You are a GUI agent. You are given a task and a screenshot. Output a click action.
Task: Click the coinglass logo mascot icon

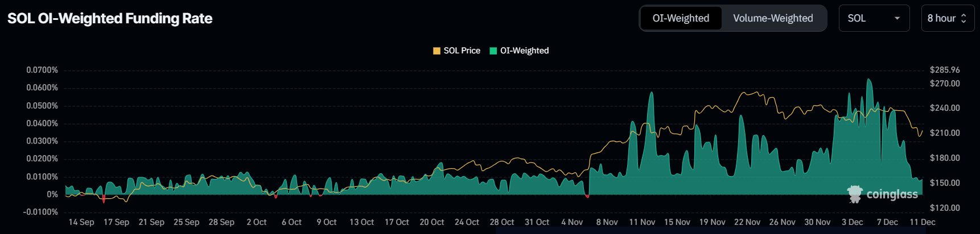(854, 194)
